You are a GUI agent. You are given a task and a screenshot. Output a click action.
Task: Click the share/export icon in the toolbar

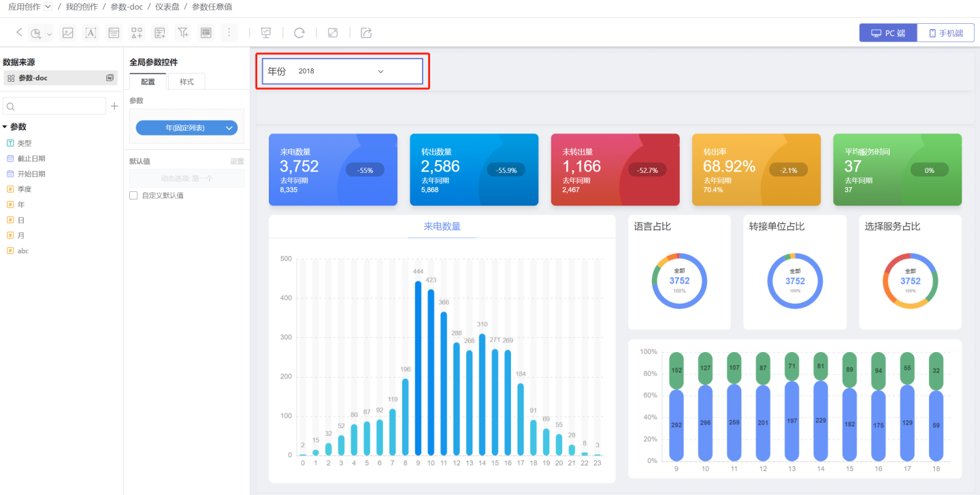(x=366, y=33)
